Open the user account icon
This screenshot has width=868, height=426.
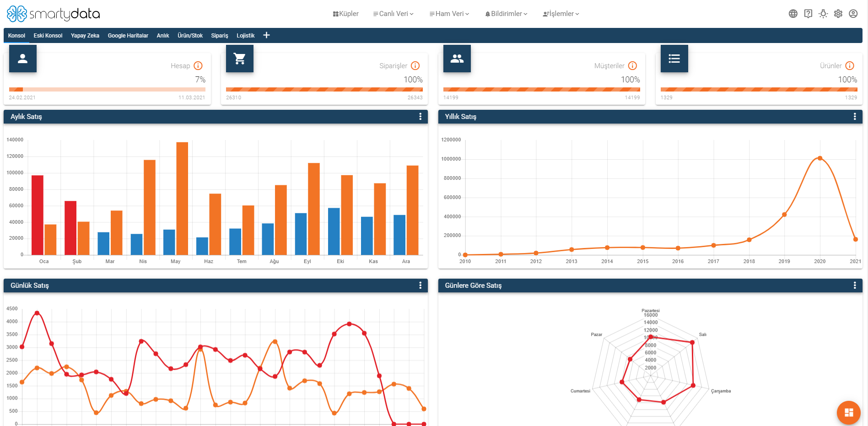click(853, 14)
